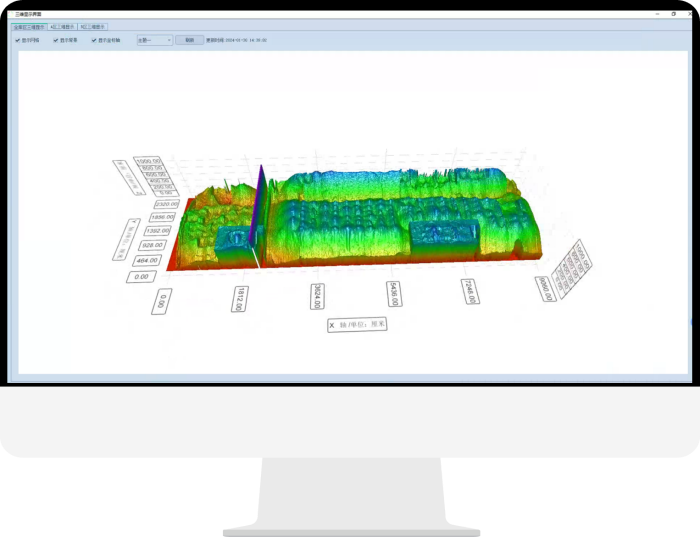Screen dimensions: 700x537
Task: Toggle the 显示网格 checkbox
Action: coord(17,40)
